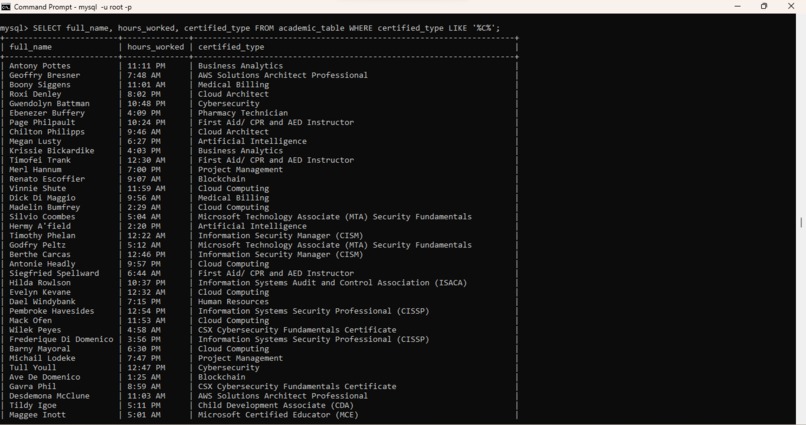Click the name Krissie Bickardike
Screen dimensions: 806x425
tap(51, 151)
